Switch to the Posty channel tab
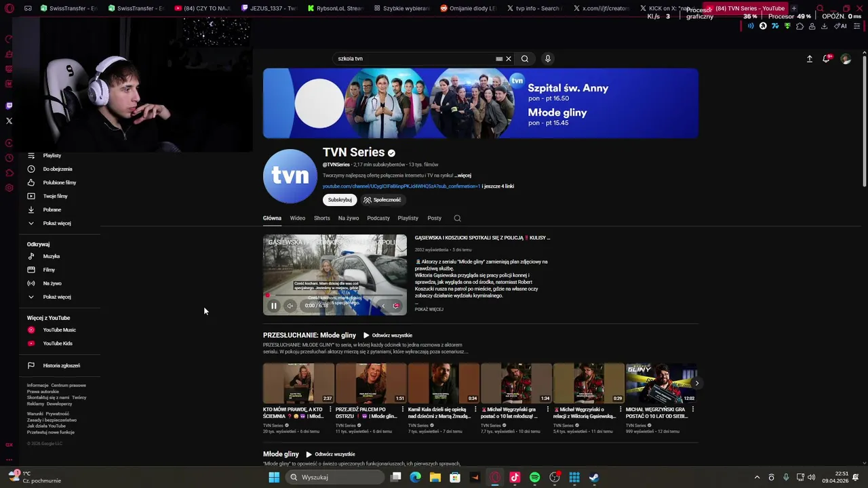 pos(435,218)
